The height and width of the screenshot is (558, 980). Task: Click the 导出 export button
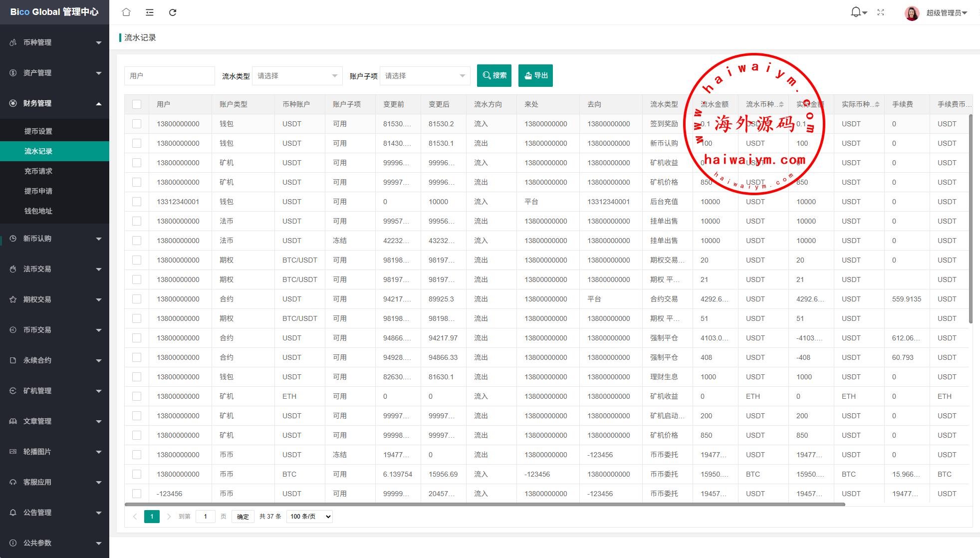coord(535,76)
